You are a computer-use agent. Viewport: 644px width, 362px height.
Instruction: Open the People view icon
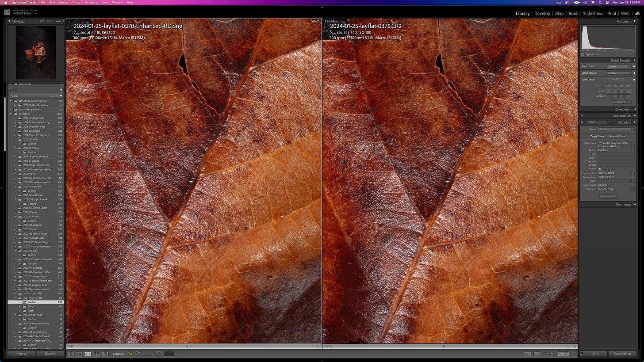tap(105, 354)
